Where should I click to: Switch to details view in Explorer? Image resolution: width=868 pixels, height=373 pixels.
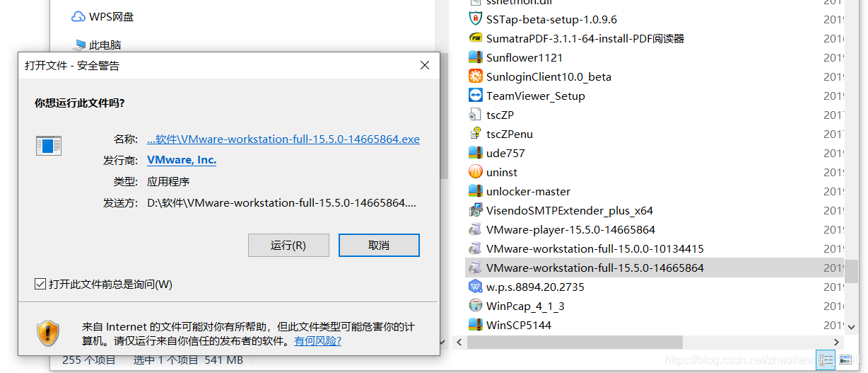[x=825, y=360]
